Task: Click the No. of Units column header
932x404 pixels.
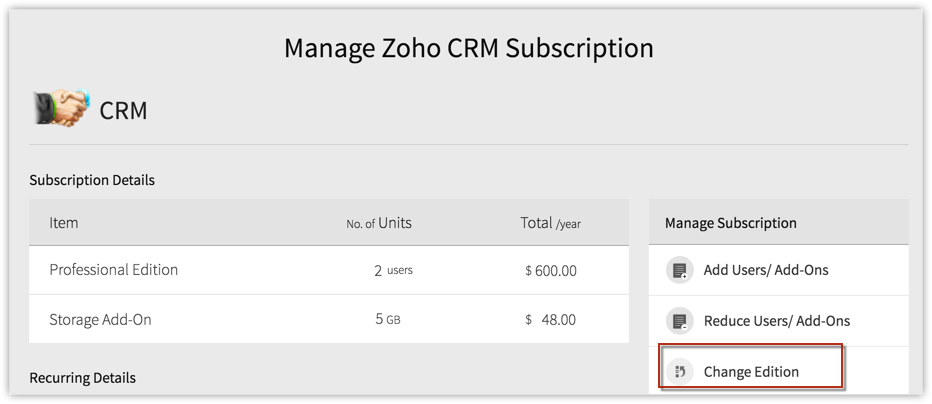Action: [379, 223]
